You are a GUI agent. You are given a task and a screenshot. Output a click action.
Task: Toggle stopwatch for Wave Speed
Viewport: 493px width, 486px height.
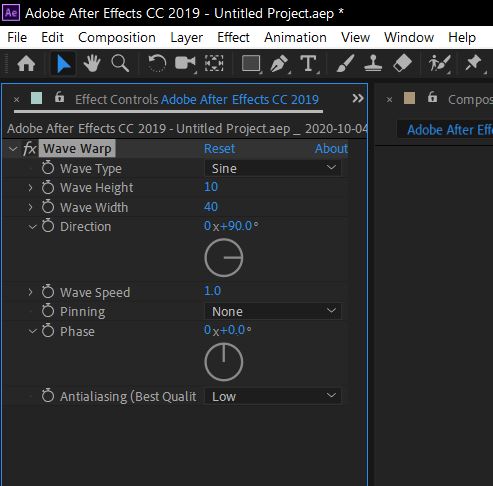point(48,292)
